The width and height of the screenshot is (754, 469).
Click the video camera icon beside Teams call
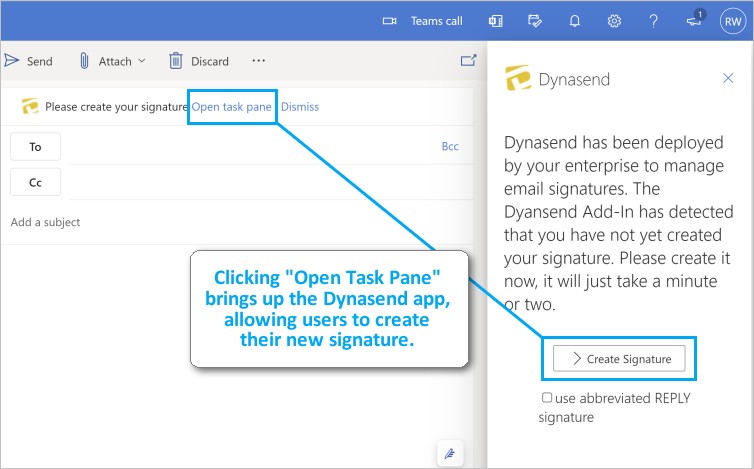(389, 21)
